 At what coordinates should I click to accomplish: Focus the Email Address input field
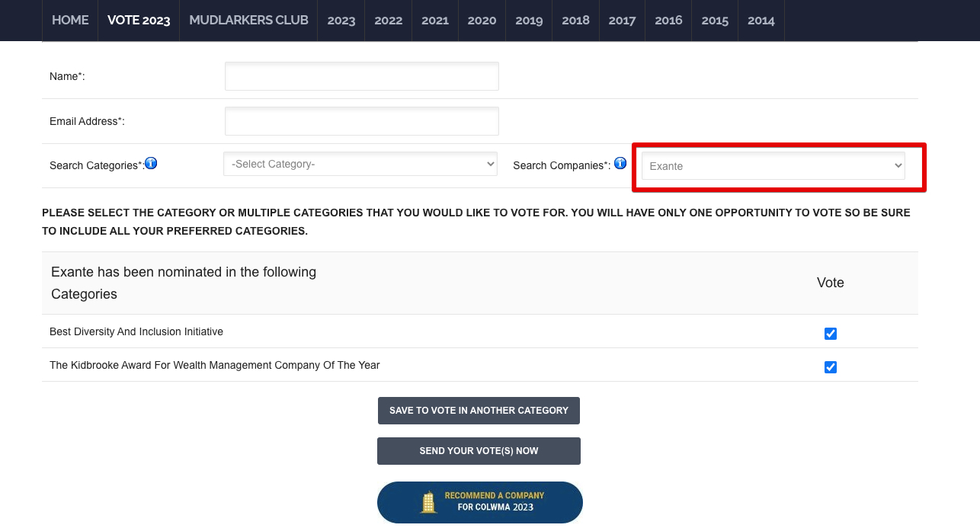(362, 121)
